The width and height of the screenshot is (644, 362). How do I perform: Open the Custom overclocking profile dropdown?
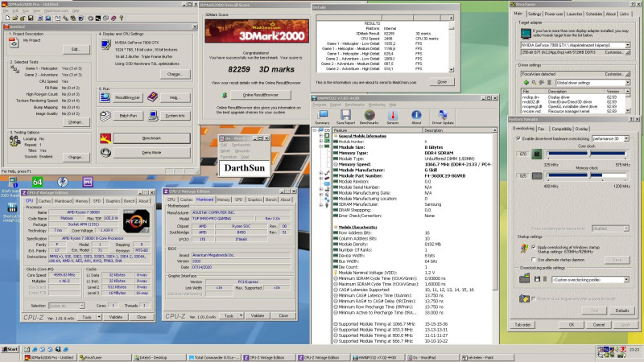626,279
